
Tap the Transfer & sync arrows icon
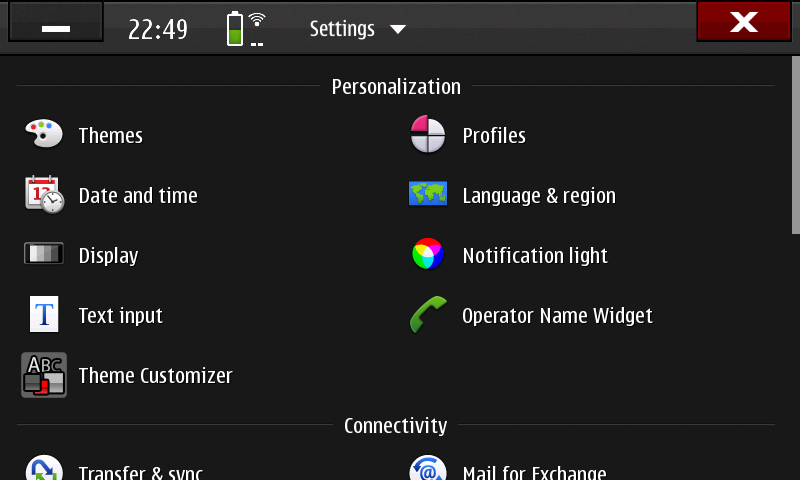[x=44, y=467]
